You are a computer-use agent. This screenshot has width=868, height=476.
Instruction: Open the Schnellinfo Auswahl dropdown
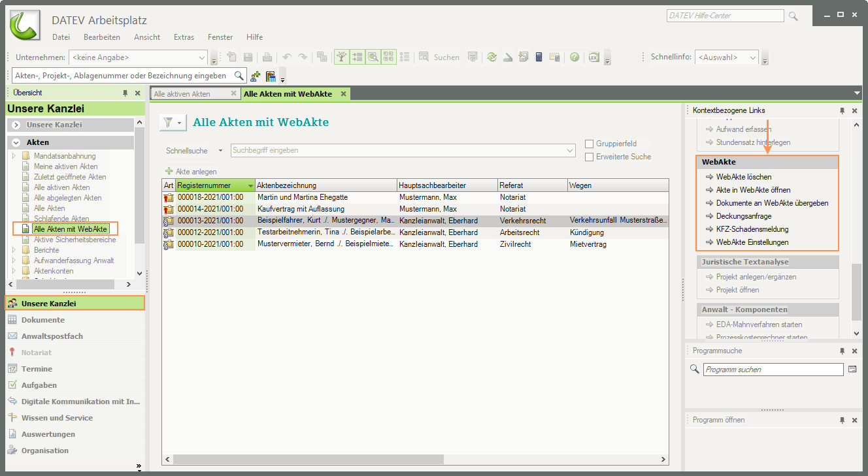[x=726, y=57]
